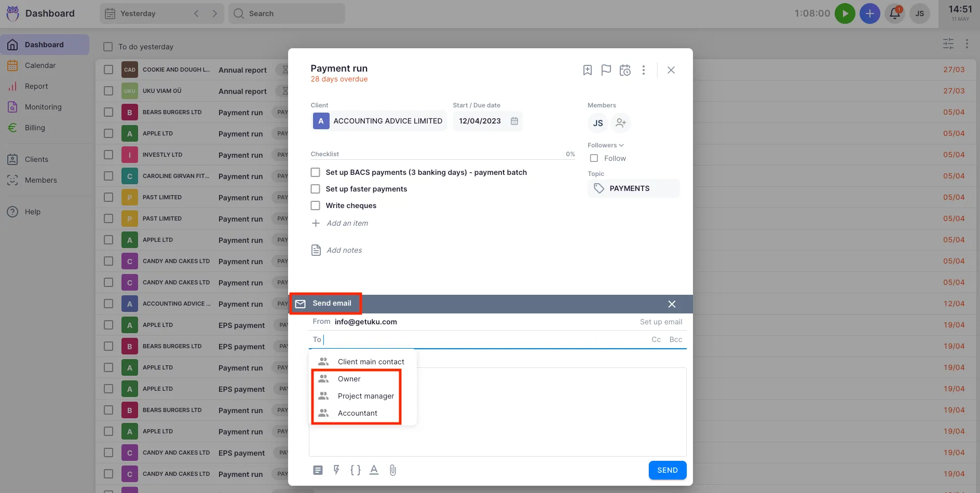Viewport: 980px width, 493px height.
Task: Click the 'To' recipient input field
Action: [x=483, y=339]
